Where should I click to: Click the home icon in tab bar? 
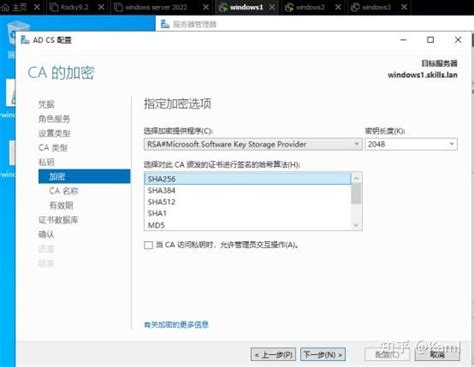pyautogui.click(x=5, y=7)
